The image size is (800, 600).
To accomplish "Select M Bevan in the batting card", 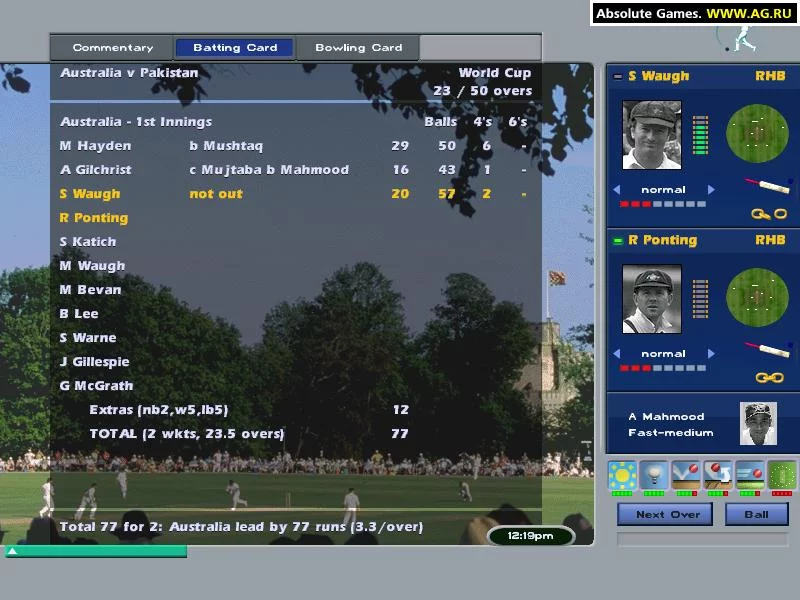I will click(x=90, y=290).
